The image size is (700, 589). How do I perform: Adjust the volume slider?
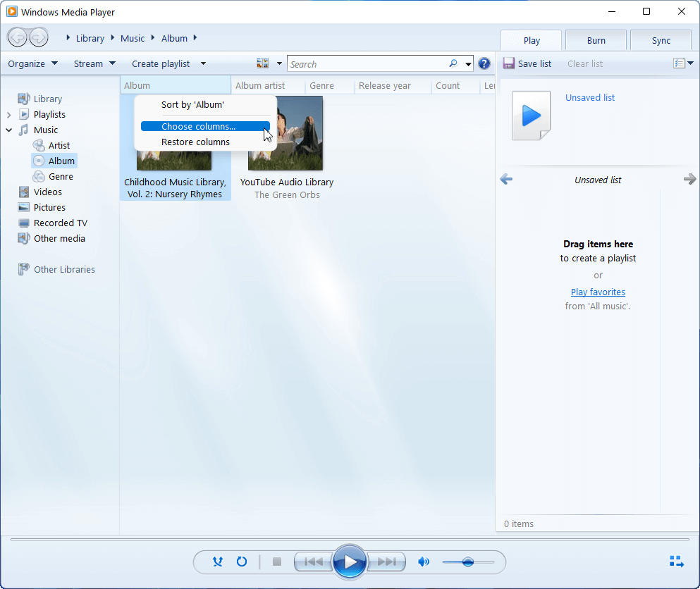(x=468, y=562)
